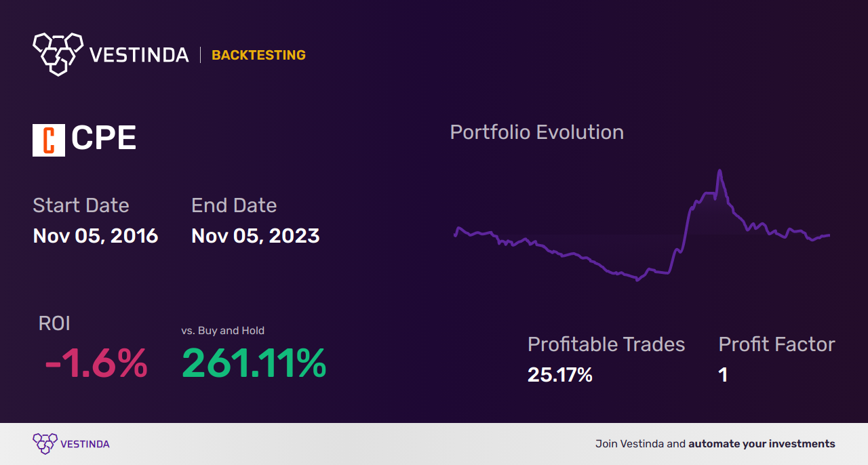The height and width of the screenshot is (465, 868).
Task: Click the red -1.6% ROI value
Action: [96, 364]
